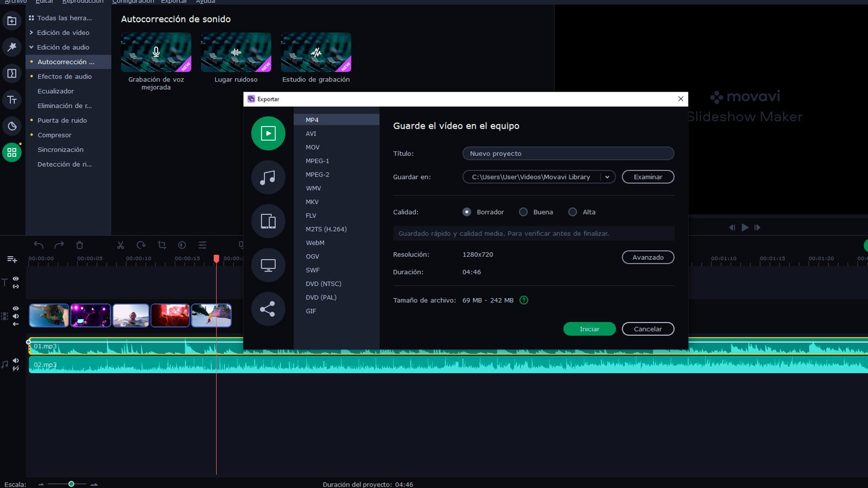Open the More tools grid icon

pyautogui.click(x=12, y=152)
